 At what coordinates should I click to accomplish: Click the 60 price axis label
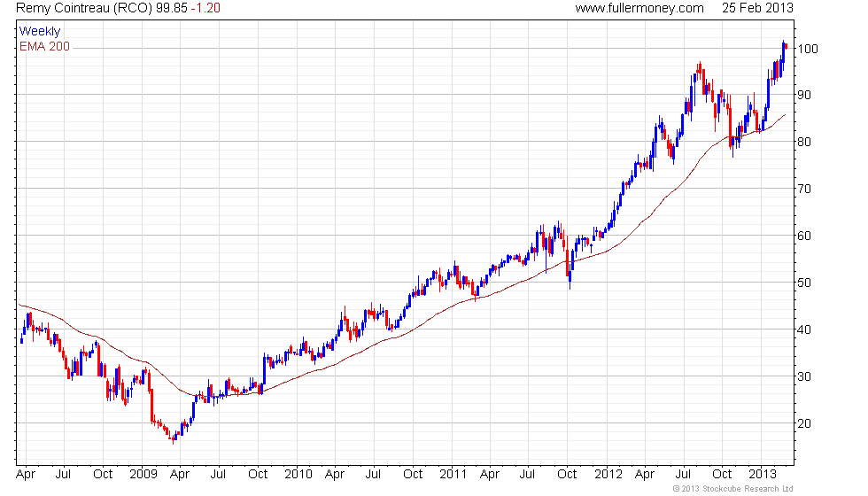[x=804, y=236]
